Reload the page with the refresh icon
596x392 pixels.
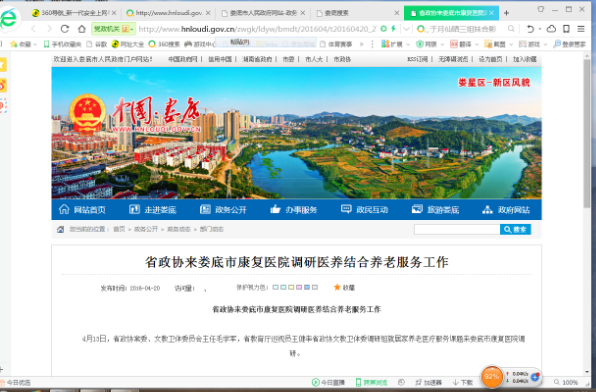[x=65, y=29]
